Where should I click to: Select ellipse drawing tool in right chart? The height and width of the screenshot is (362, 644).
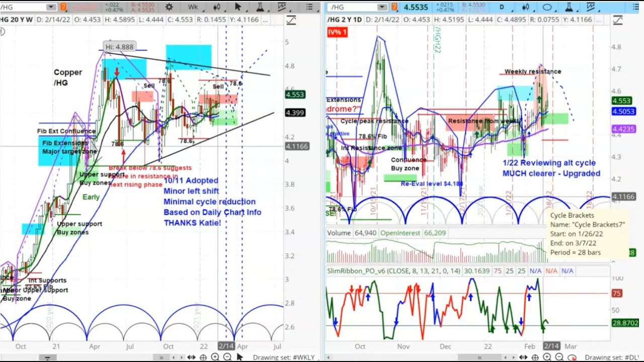(547, 7)
